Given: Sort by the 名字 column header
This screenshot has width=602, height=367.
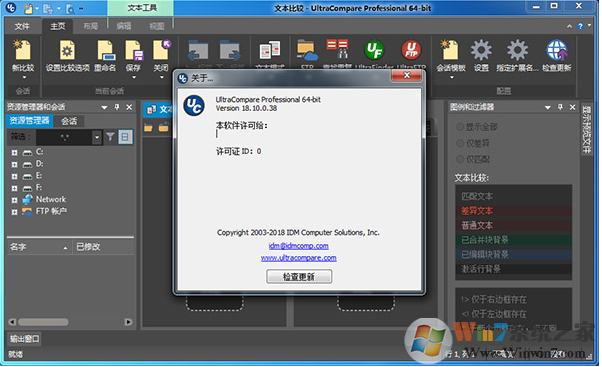Looking at the screenshot, I should pyautogui.click(x=39, y=247).
